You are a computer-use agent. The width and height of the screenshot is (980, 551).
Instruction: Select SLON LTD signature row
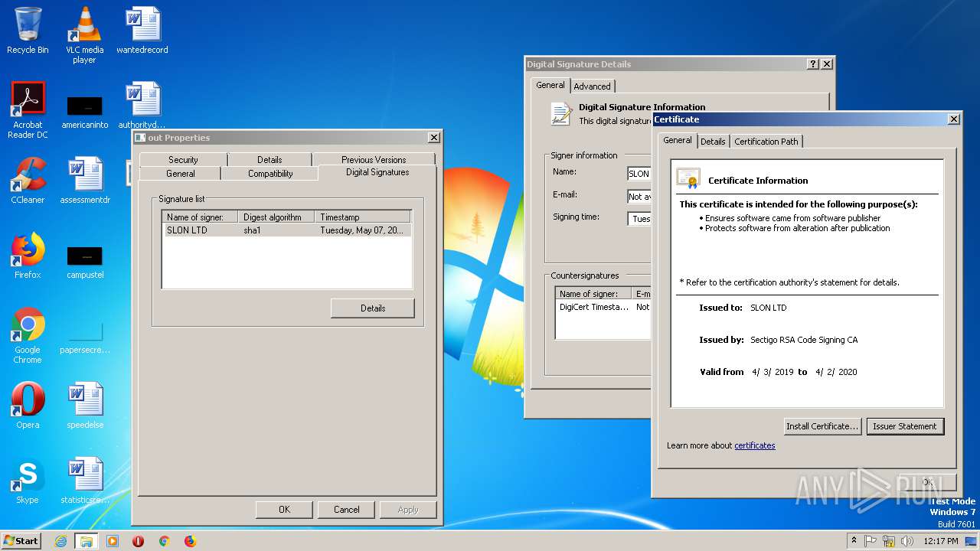click(288, 230)
